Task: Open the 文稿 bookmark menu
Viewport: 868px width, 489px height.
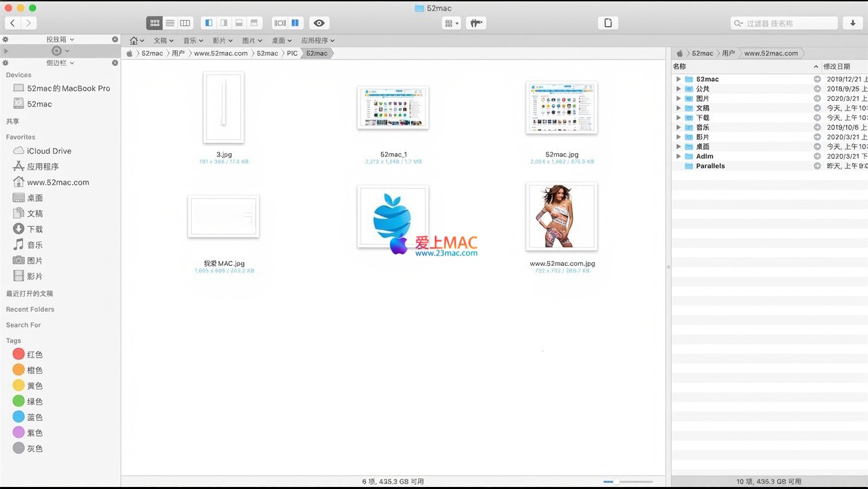Action: pos(163,41)
